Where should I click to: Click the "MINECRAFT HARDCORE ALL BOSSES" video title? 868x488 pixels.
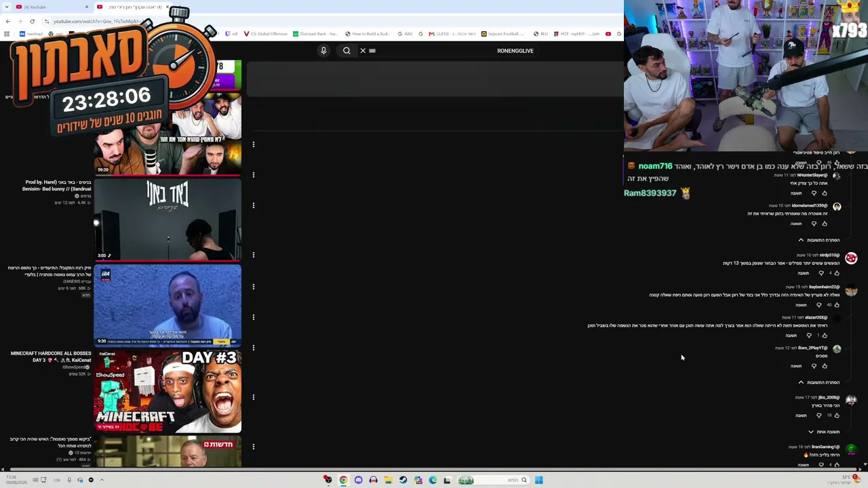pos(51,357)
